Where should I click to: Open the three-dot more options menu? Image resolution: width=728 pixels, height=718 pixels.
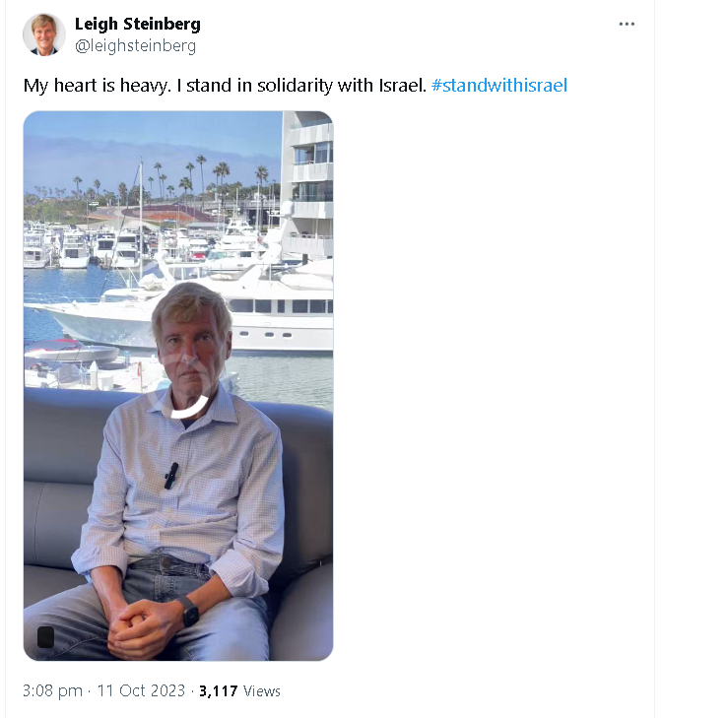(627, 25)
